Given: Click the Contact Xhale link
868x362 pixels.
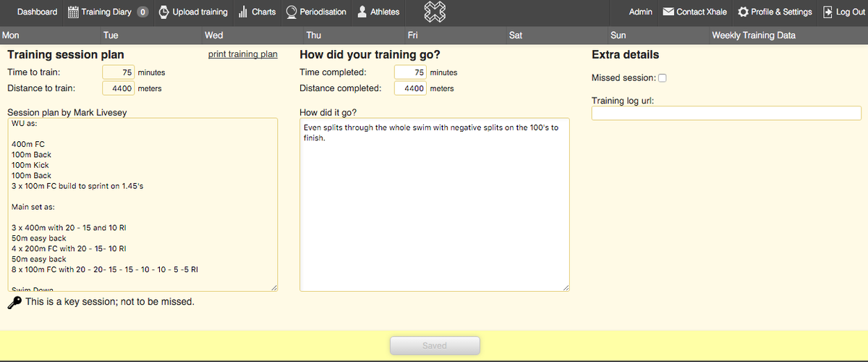Looking at the screenshot, I should click(702, 12).
